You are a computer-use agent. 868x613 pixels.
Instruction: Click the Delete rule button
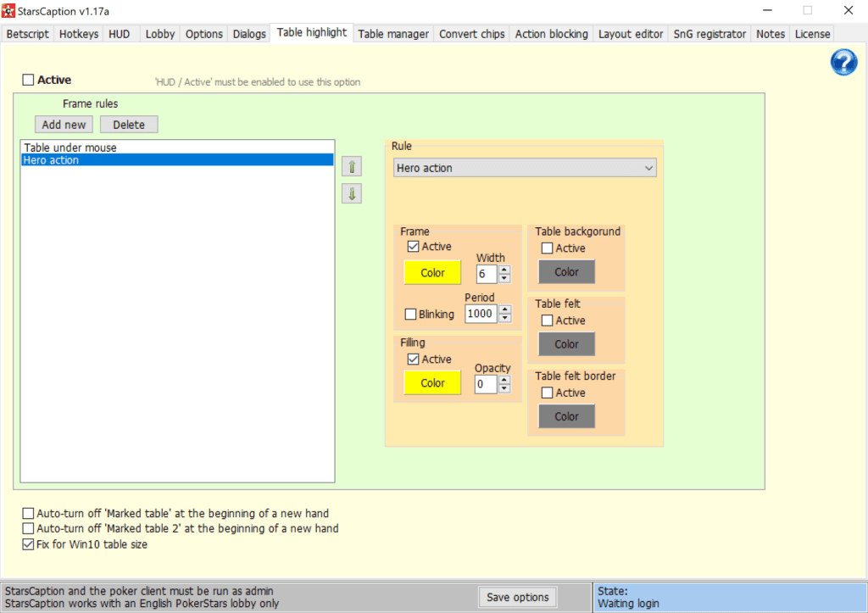point(129,125)
